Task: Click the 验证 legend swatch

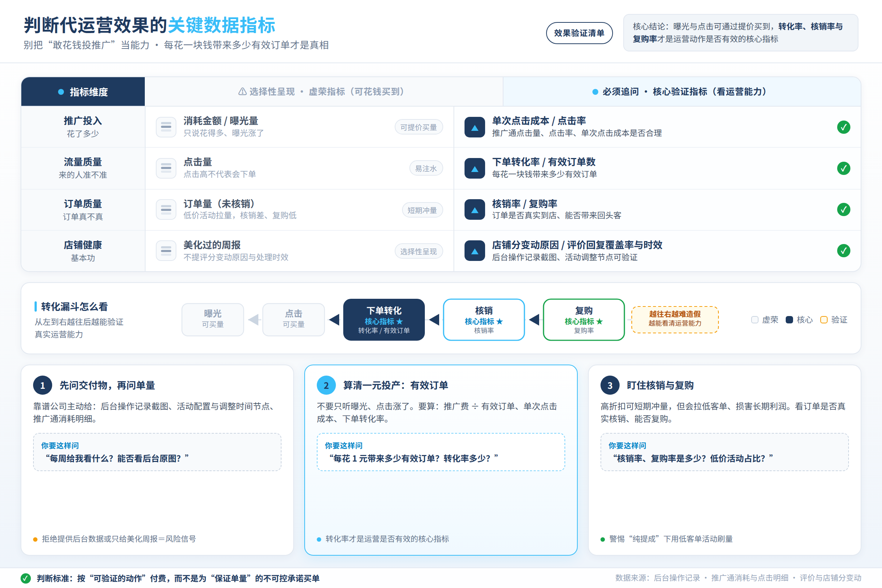Action: (x=824, y=319)
